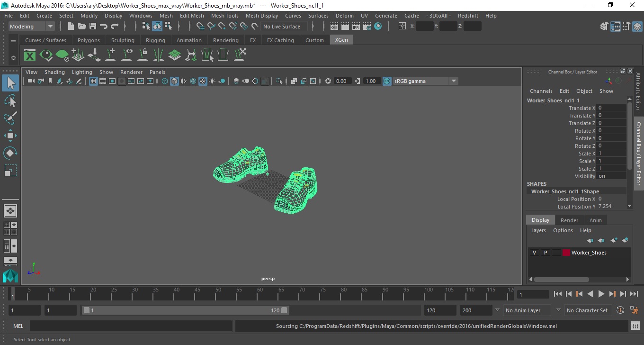The height and width of the screenshot is (345, 644).
Task: Click the redo arrow icon
Action: coord(115,27)
